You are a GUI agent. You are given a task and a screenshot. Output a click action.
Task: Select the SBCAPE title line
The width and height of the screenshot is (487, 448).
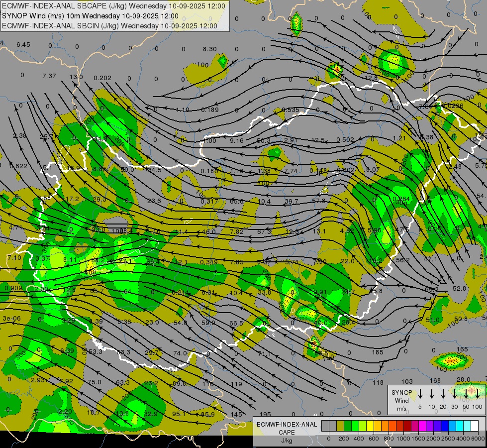point(114,6)
